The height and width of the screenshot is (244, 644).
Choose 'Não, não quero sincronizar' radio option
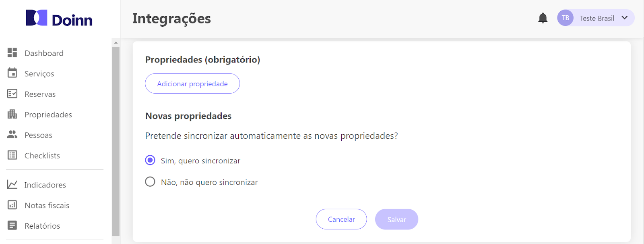click(150, 182)
